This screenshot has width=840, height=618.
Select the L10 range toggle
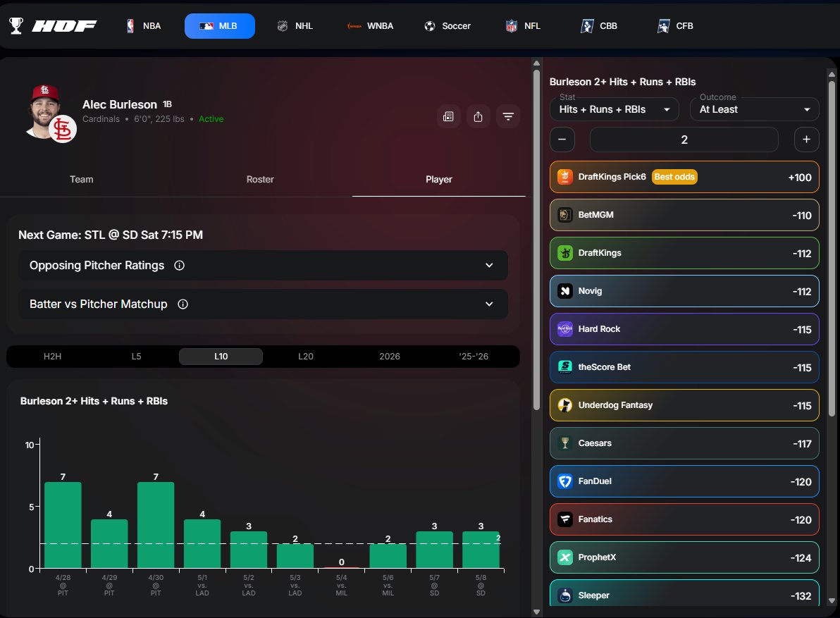221,357
